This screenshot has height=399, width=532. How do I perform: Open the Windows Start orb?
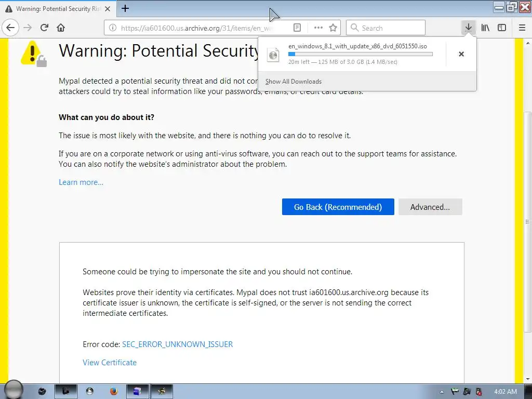(x=14, y=390)
